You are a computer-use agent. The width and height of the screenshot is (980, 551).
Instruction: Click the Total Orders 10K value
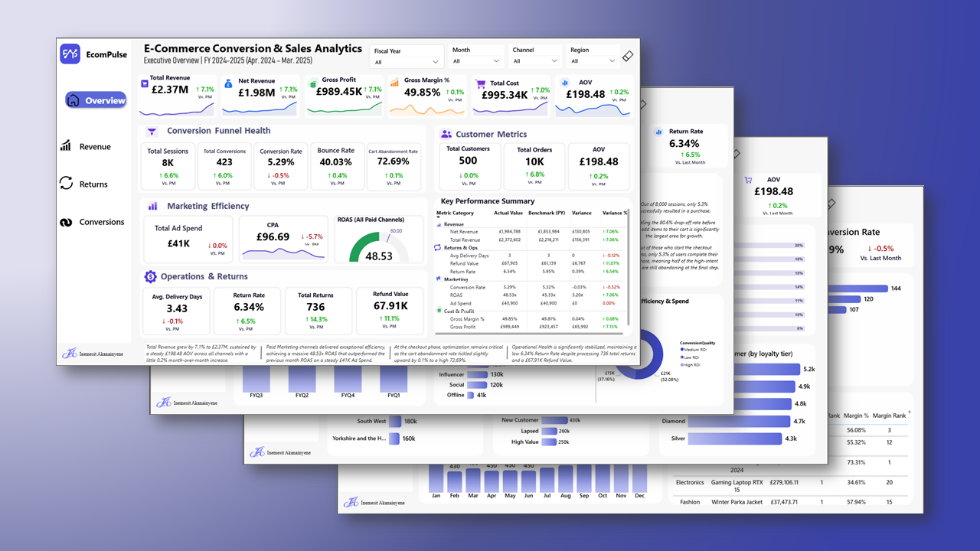(534, 161)
